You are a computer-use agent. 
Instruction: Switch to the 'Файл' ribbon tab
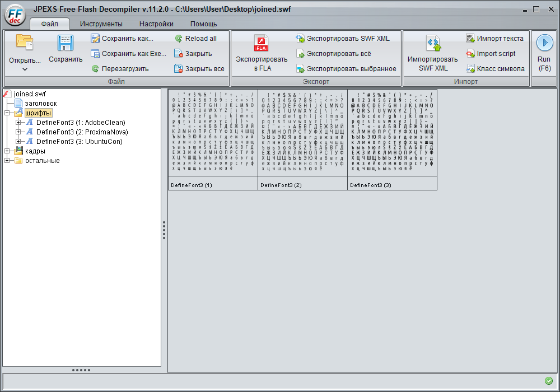point(50,24)
